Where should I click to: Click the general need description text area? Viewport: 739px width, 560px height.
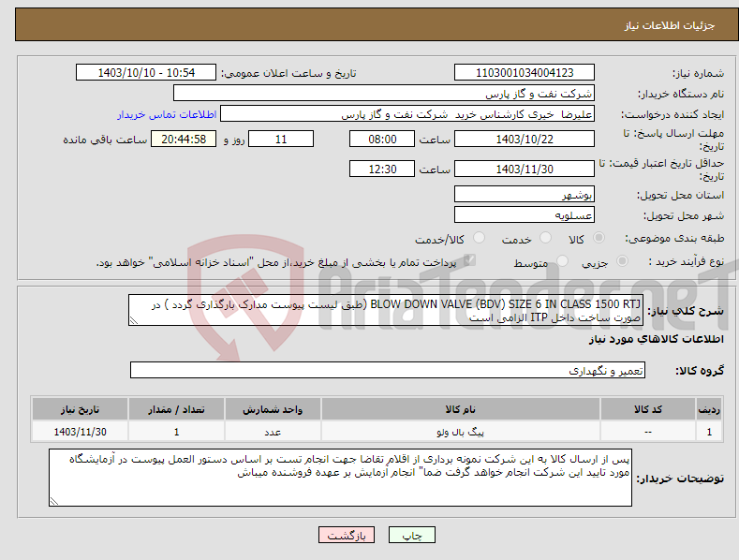pos(386,310)
